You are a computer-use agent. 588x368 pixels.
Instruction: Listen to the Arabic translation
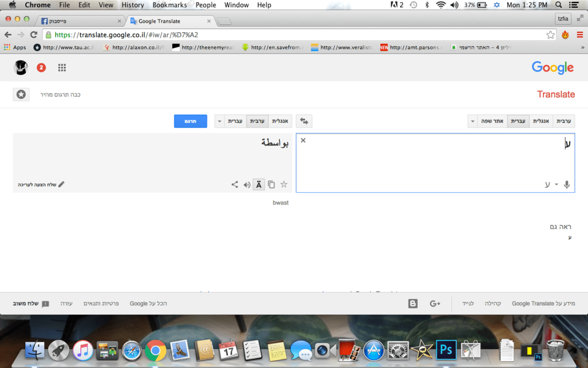click(x=247, y=185)
